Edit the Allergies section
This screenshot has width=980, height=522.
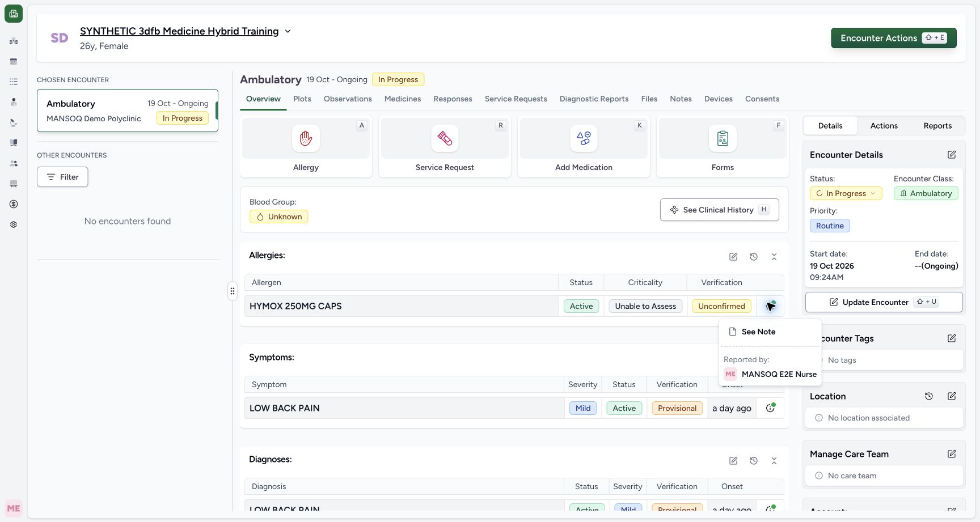[733, 257]
